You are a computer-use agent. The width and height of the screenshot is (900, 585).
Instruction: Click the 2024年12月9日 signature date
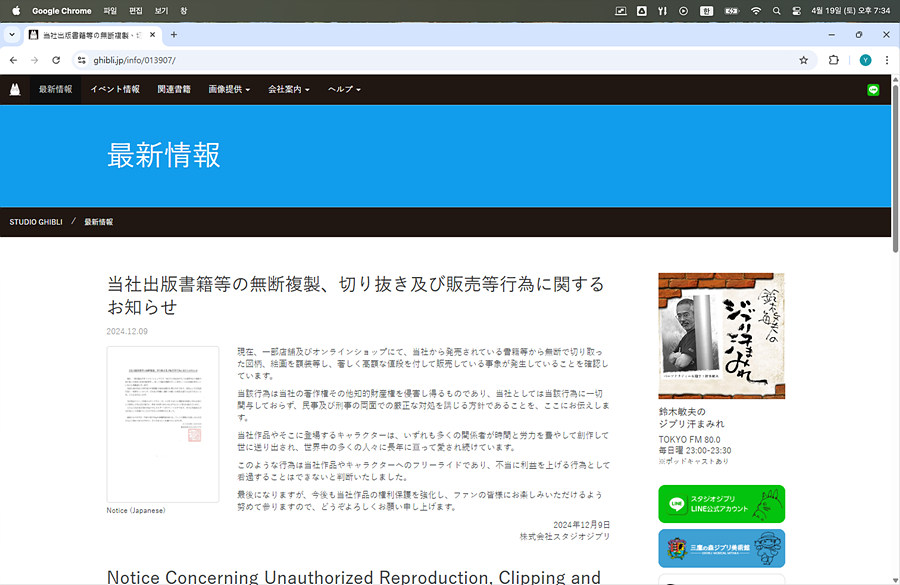coord(581,525)
